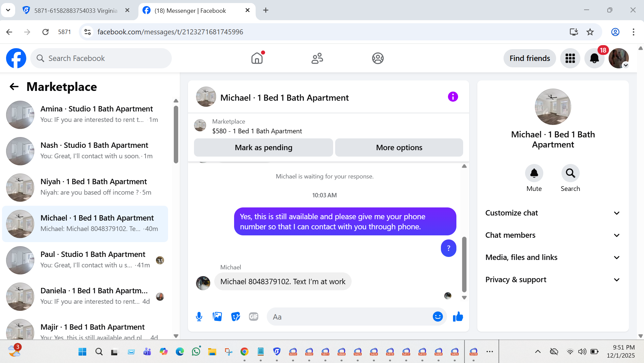This screenshot has height=363, width=644.
Task: Go back using Marketplace back arrow
Action: tap(14, 87)
